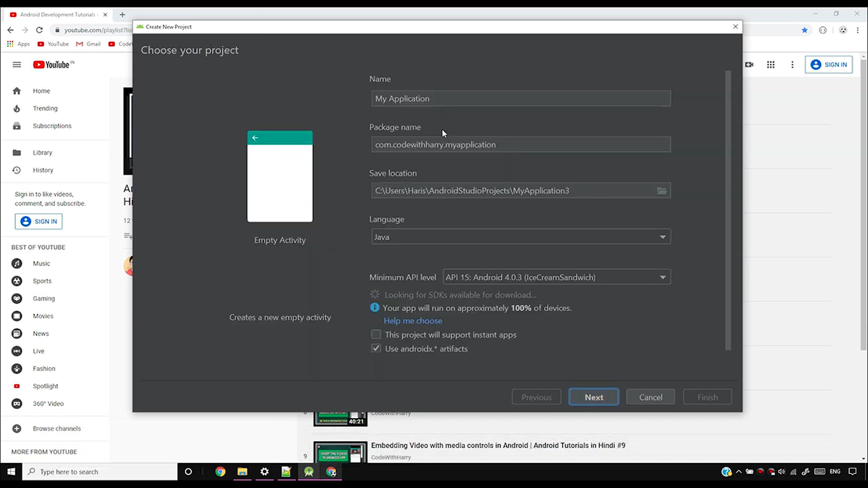868x488 pixels.
Task: Open File Explorer from the taskbar
Action: click(x=242, y=472)
